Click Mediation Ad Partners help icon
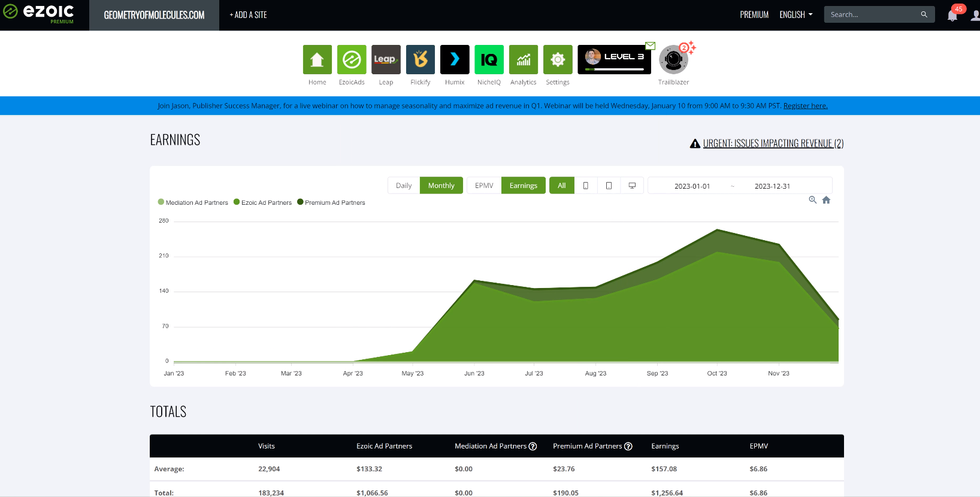This screenshot has height=497, width=980. point(533,446)
